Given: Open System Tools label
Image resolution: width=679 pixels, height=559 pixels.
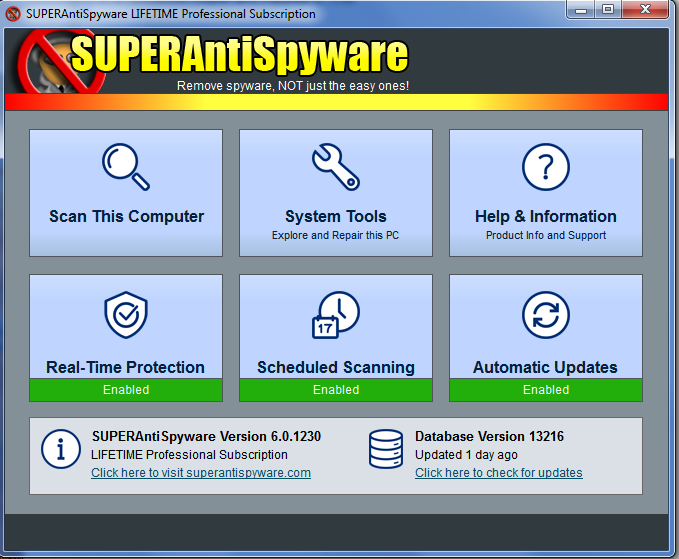Looking at the screenshot, I should [336, 216].
